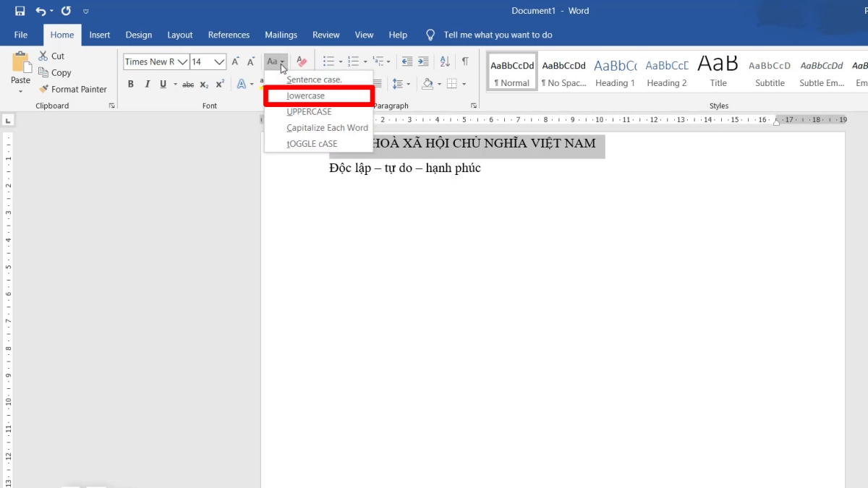
Task: Click the Sort A-Z icon
Action: point(445,62)
